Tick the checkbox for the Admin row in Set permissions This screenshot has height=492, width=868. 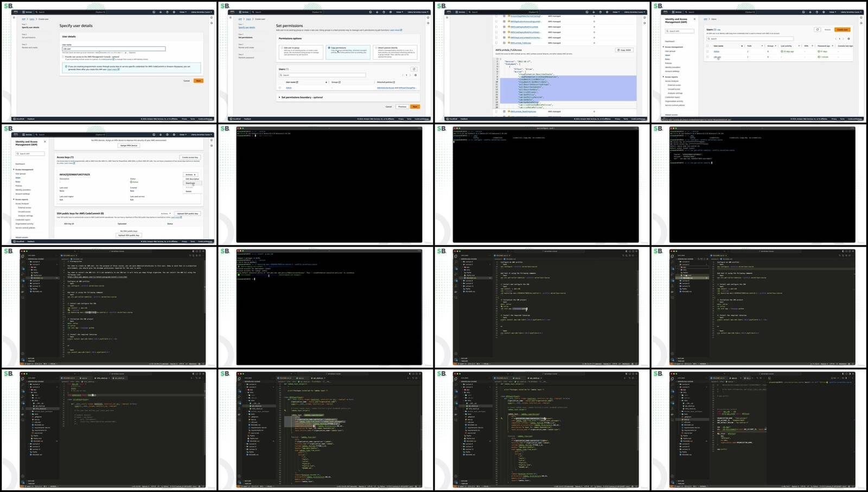[x=280, y=87]
